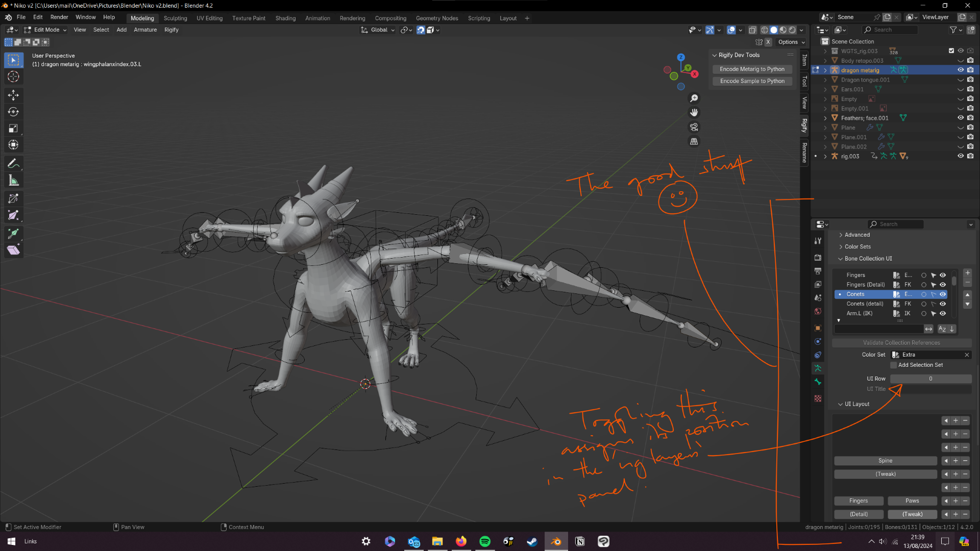
Task: Select the Annotate tool in toolbar
Action: click(x=13, y=163)
